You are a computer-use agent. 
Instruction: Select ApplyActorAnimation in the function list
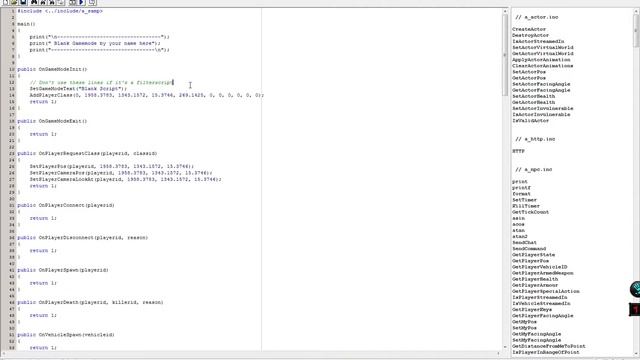(x=541, y=60)
